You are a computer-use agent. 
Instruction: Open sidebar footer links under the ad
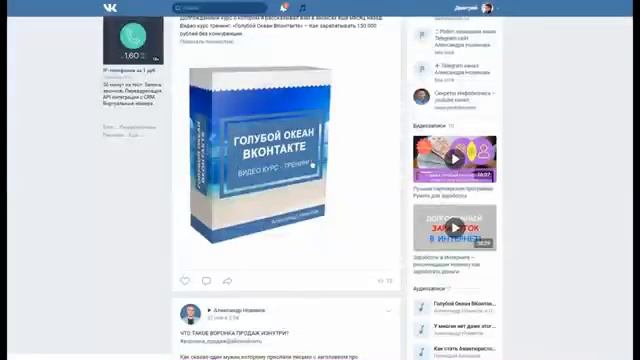(129, 131)
